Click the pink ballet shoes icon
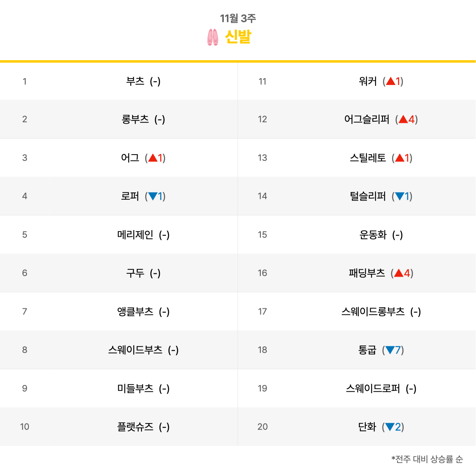This screenshot has height=476, width=476. (x=212, y=37)
